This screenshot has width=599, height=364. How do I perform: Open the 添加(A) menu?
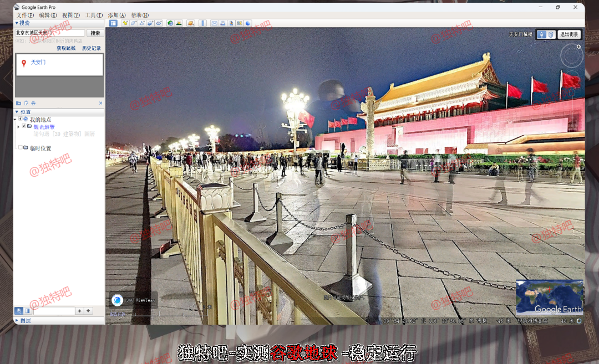tap(116, 16)
